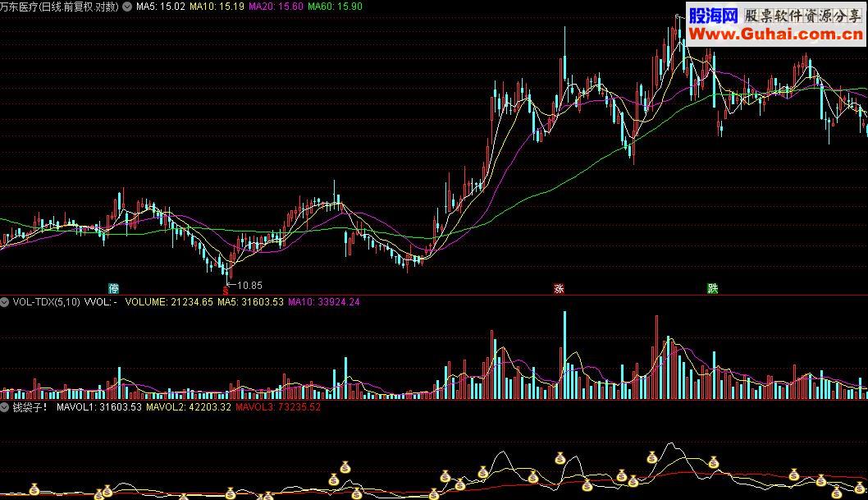Click the money bag icon under the 涨 marker
This screenshot has width=868, height=500.
click(560, 458)
